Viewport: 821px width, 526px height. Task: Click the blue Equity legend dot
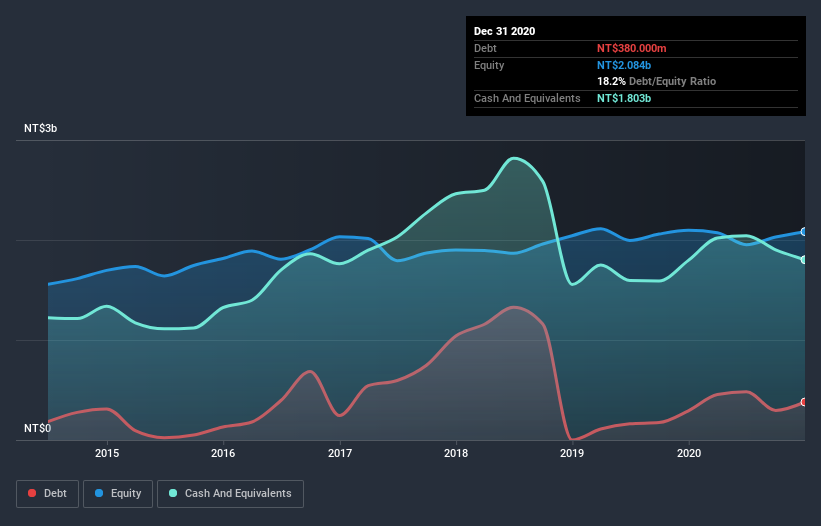[x=99, y=493]
